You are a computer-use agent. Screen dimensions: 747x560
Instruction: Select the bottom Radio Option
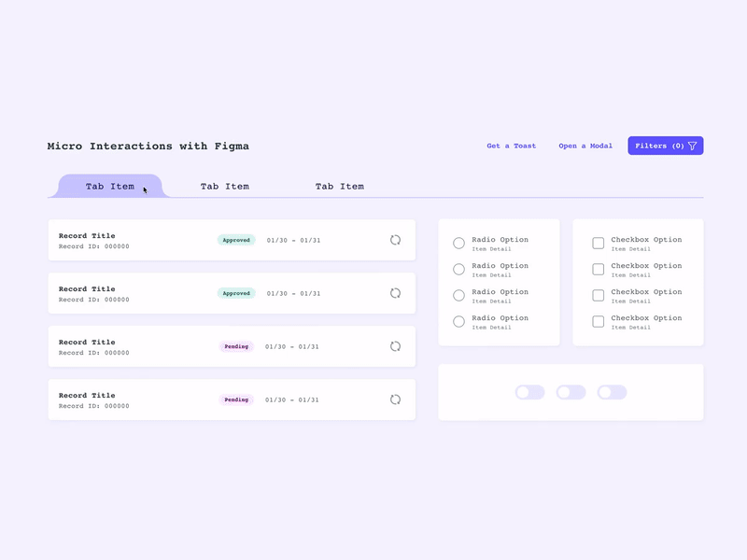click(458, 321)
